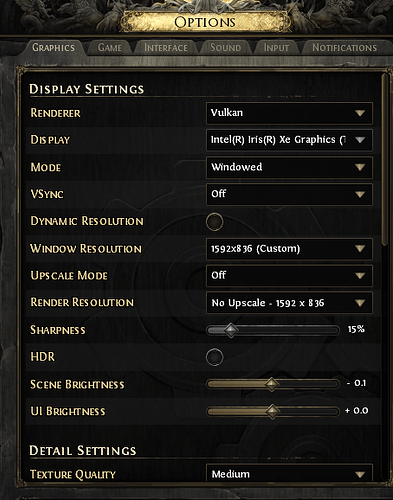393x500 pixels.
Task: Click the Sharpness slider diamond handle
Action: (x=231, y=330)
